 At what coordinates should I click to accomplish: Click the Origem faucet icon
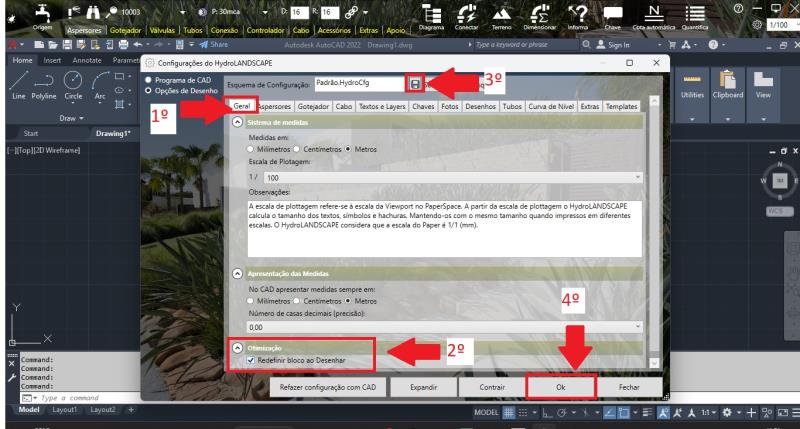pos(42,14)
